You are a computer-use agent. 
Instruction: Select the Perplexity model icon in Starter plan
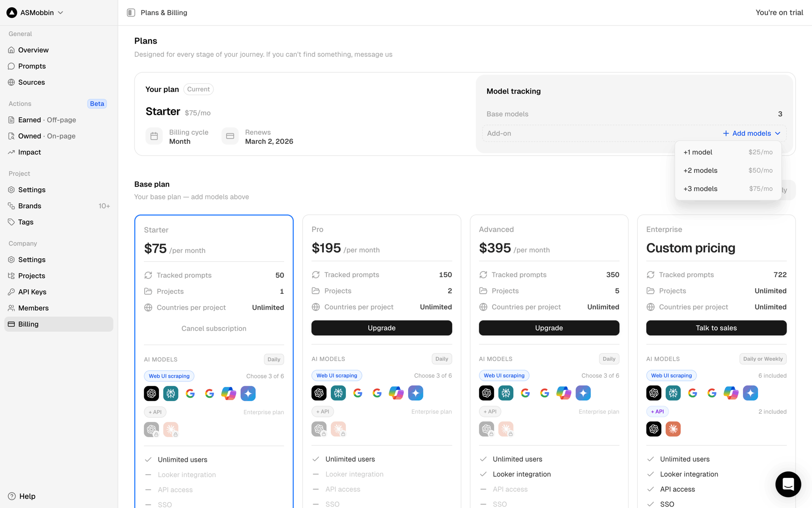pos(171,394)
